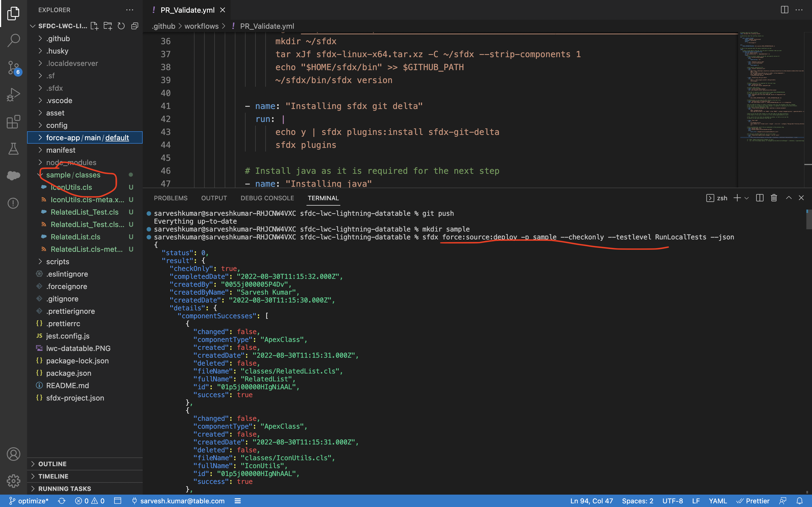Switch to the DEBUG CONSOLE tab
This screenshot has height=507, width=812.
tap(267, 198)
